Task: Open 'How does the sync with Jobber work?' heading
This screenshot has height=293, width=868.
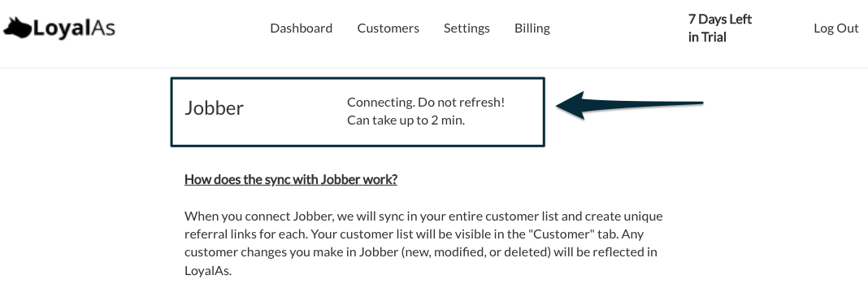Action: [x=291, y=179]
